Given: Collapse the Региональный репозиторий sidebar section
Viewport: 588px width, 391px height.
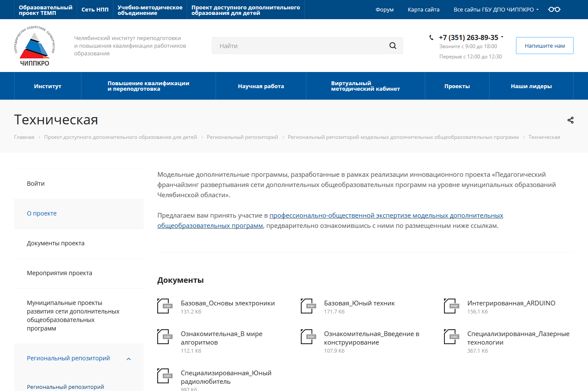Looking at the screenshot, I should 129,359.
